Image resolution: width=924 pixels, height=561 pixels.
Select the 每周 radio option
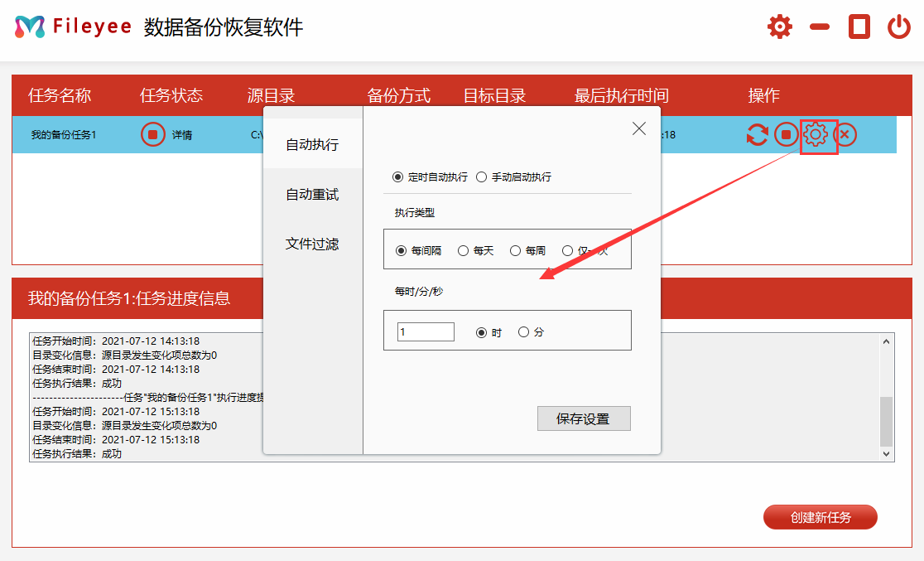pyautogui.click(x=516, y=249)
